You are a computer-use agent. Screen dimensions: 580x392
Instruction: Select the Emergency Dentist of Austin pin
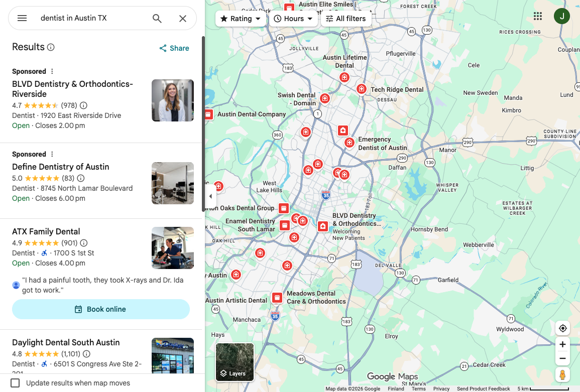click(349, 143)
